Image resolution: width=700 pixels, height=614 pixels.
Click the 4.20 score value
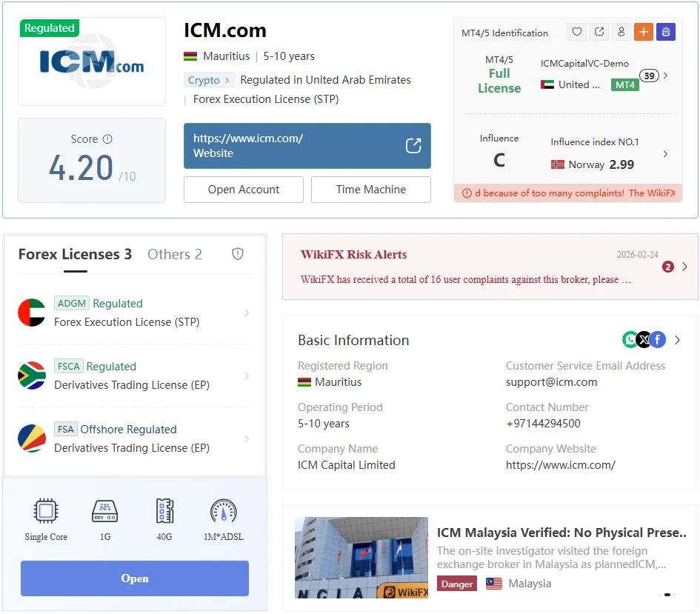point(81,168)
